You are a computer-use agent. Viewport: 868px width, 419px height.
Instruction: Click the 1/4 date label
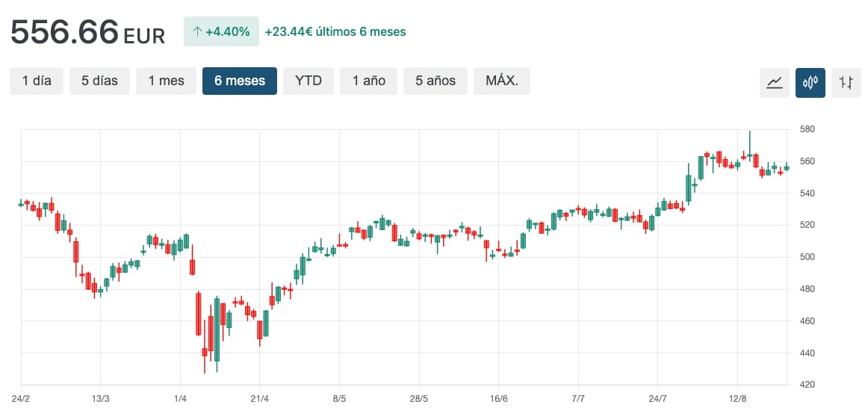(x=180, y=399)
